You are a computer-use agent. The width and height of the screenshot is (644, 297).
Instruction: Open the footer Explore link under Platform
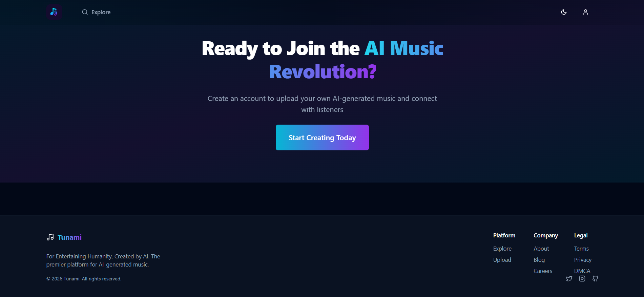point(502,249)
